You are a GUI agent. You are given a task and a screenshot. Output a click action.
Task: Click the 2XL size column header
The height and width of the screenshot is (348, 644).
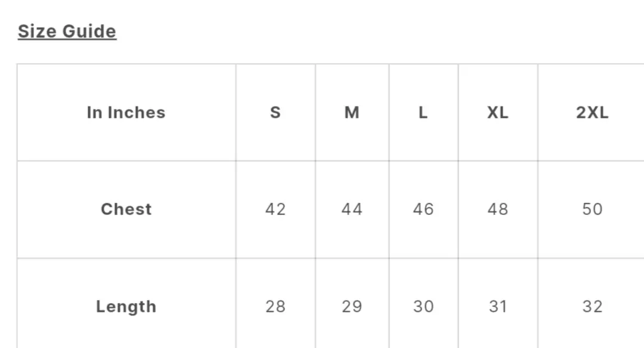tap(592, 112)
